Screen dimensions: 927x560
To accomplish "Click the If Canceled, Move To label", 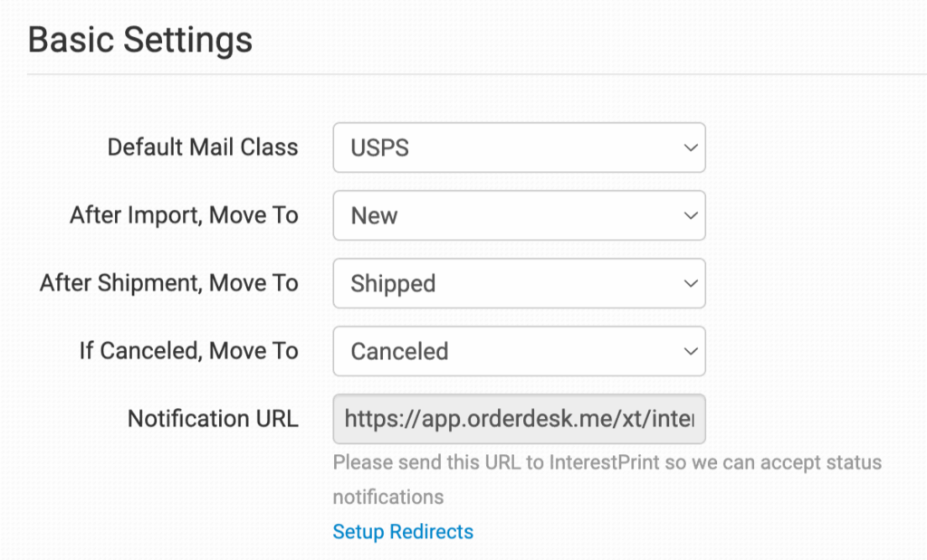I will click(x=188, y=350).
